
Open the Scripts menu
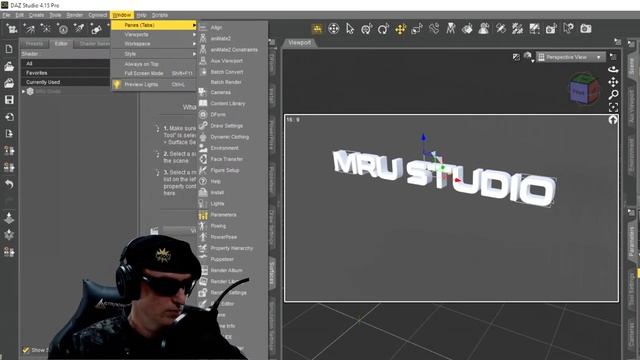click(x=160, y=15)
